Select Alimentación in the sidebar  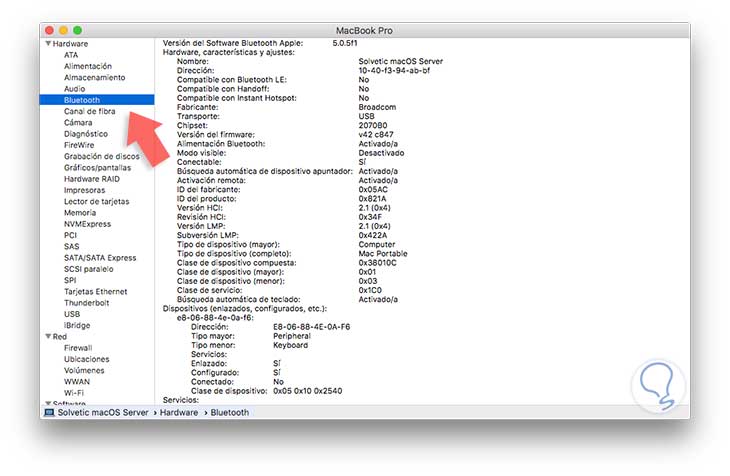click(x=88, y=66)
